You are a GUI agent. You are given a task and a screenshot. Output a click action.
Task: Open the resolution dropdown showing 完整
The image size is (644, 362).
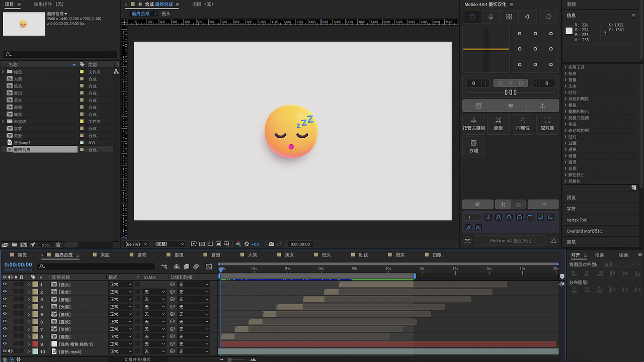170,244
